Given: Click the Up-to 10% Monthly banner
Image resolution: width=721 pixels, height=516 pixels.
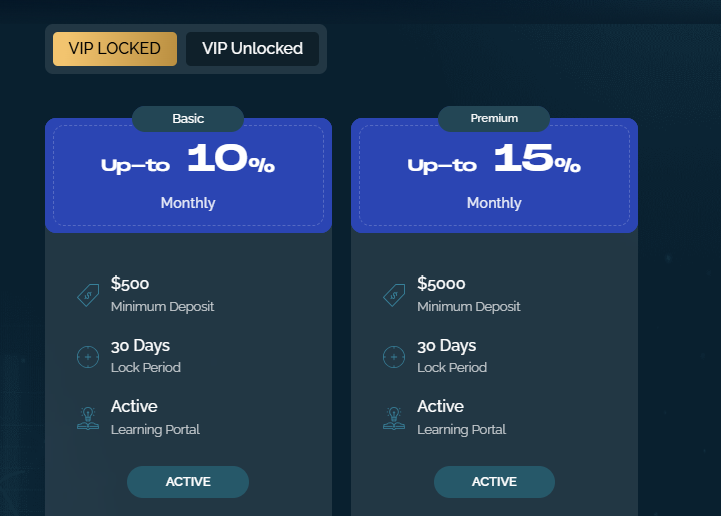Looking at the screenshot, I should (x=188, y=177).
